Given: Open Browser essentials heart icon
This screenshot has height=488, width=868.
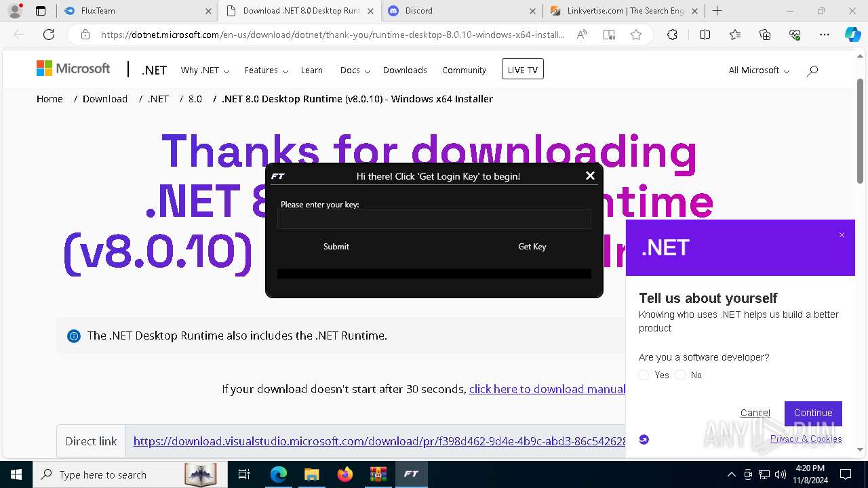Looking at the screenshot, I should click(x=795, y=35).
